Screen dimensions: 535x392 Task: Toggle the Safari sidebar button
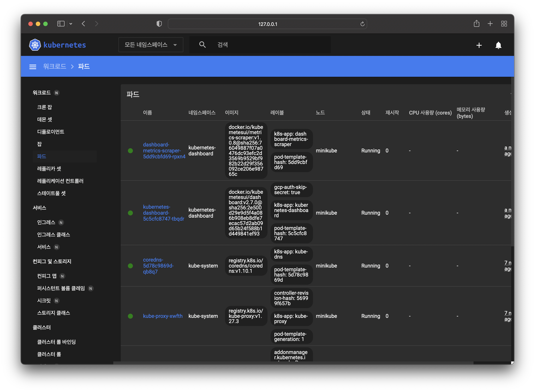61,24
